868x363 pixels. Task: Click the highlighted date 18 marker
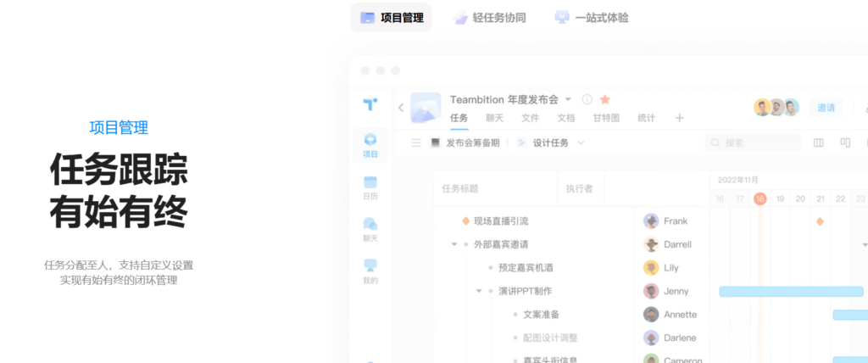[760, 198]
